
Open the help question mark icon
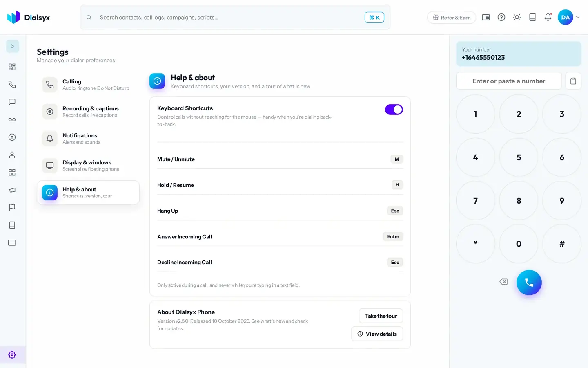tap(501, 17)
